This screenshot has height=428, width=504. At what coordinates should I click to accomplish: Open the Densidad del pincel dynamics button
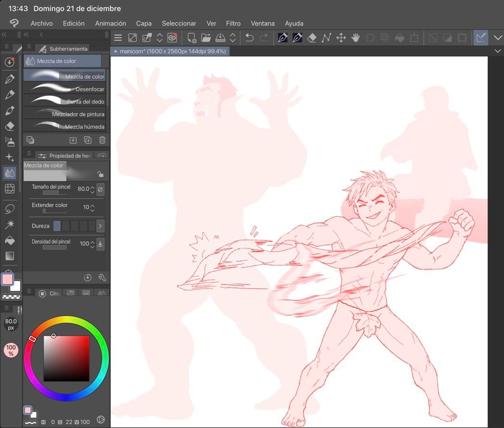click(x=100, y=244)
